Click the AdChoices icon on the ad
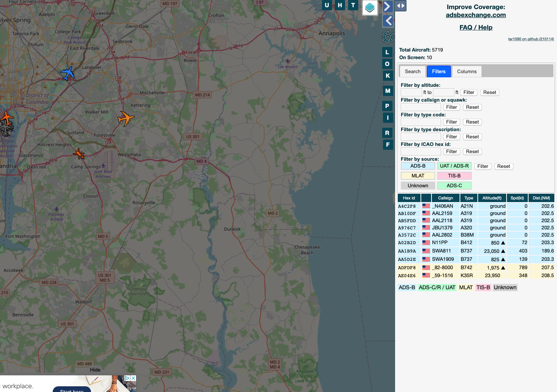Viewport: 557px width, 392px height. click(x=127, y=378)
